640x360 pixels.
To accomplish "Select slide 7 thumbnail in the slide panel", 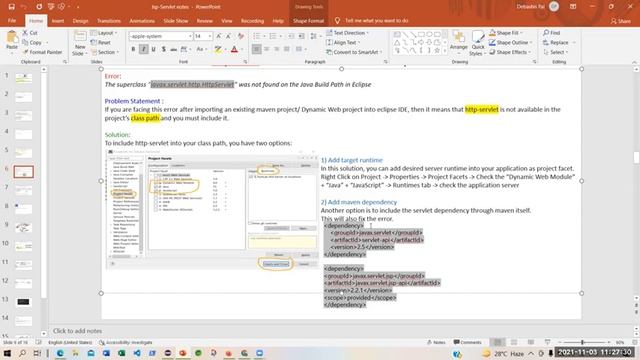I will (23, 190).
